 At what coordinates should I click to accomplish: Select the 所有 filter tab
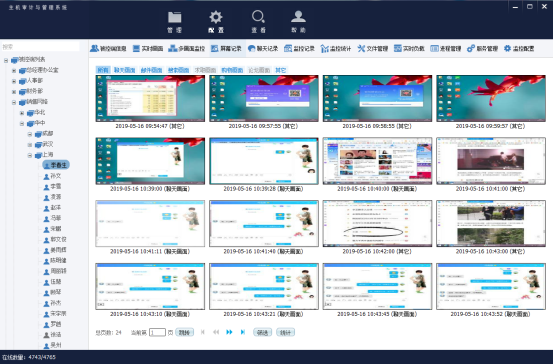[x=103, y=70]
